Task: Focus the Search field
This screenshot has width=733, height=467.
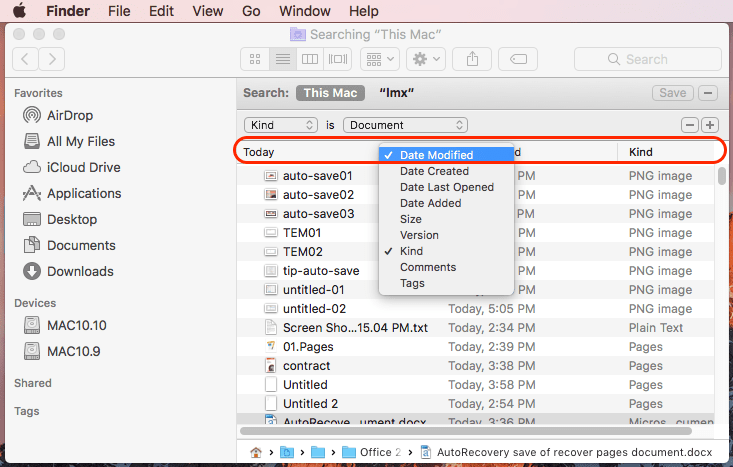Action: [647, 59]
